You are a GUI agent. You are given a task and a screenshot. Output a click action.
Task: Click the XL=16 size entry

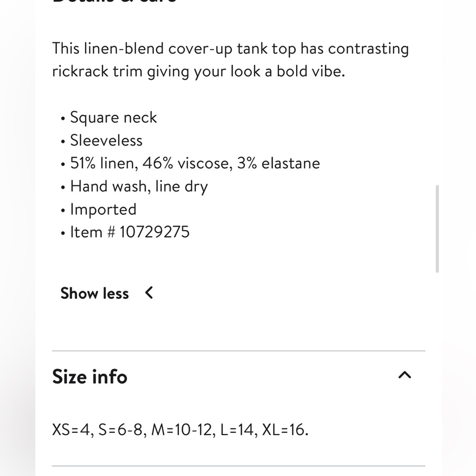[285, 429]
